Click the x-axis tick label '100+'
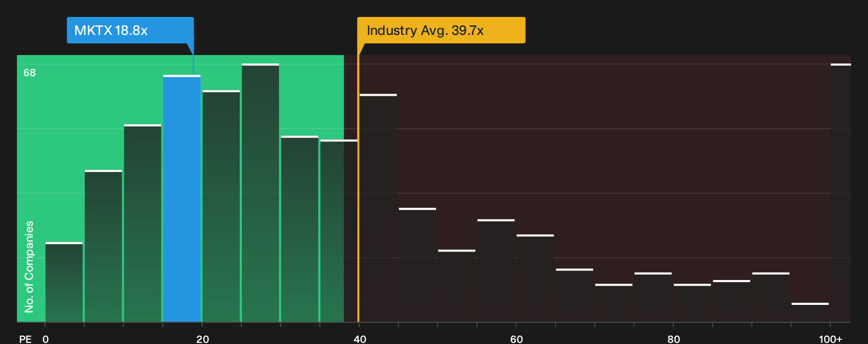This screenshot has width=868, height=344. [830, 339]
